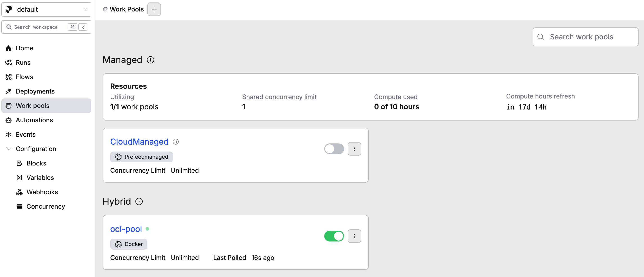Screen dimensions: 644x277
Task: Click the Managed section info icon
Action: click(151, 60)
